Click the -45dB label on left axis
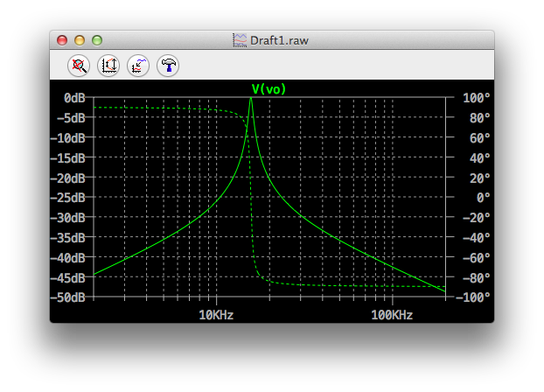 click(66, 277)
